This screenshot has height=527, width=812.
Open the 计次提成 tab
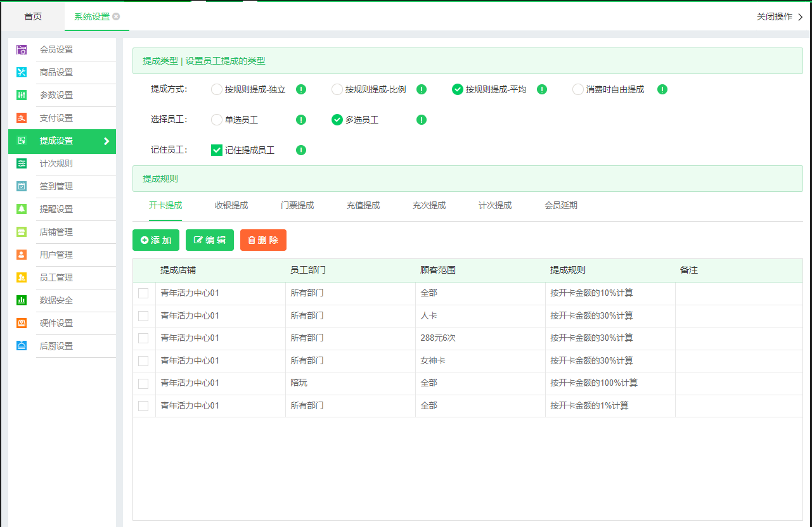495,205
